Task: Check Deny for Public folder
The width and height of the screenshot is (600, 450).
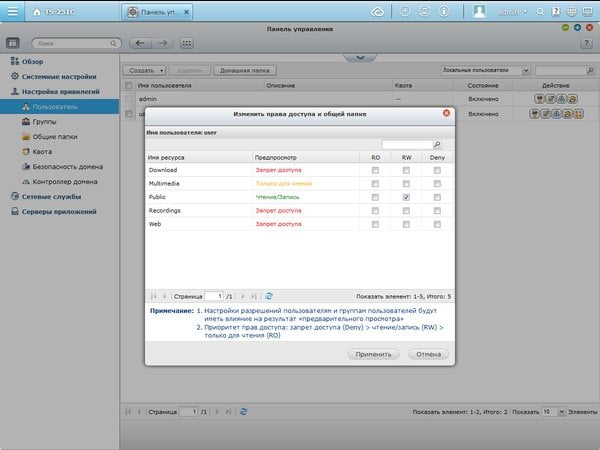Action: click(x=437, y=197)
